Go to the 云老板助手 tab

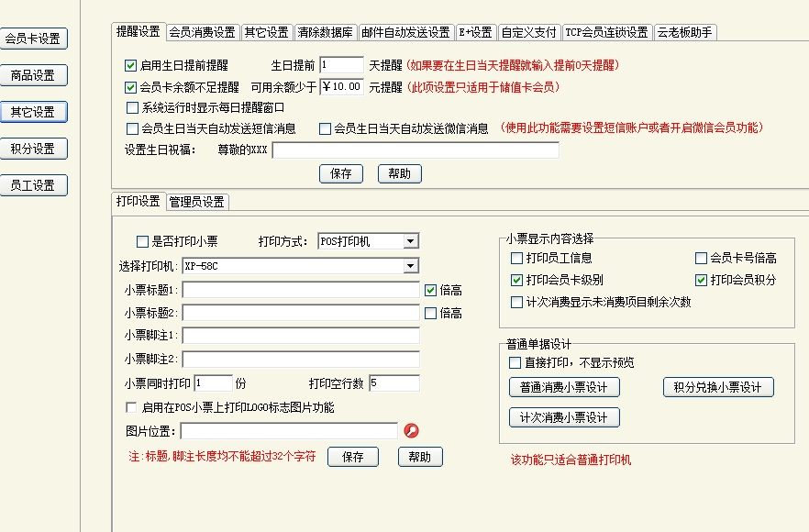pyautogui.click(x=685, y=32)
